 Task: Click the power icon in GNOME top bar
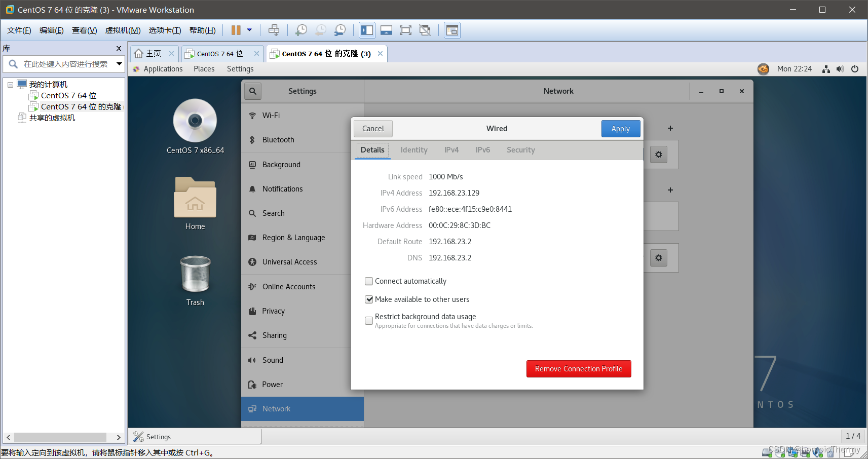855,69
